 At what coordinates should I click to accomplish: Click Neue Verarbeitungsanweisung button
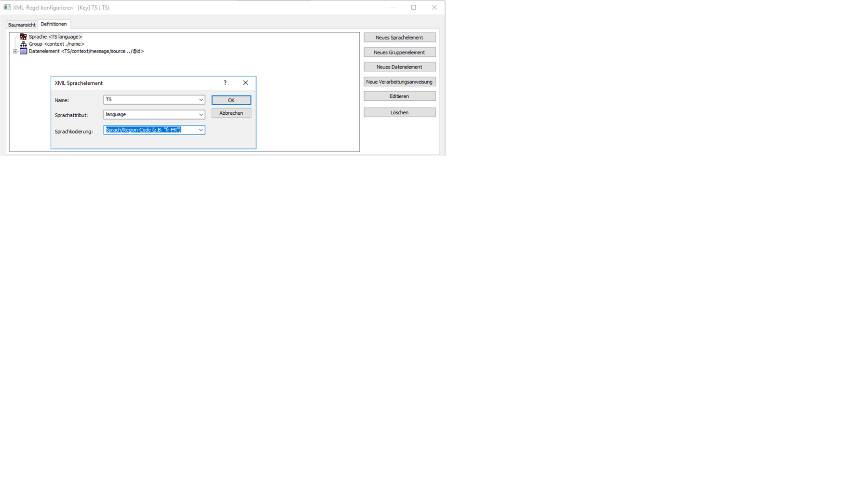click(x=399, y=82)
